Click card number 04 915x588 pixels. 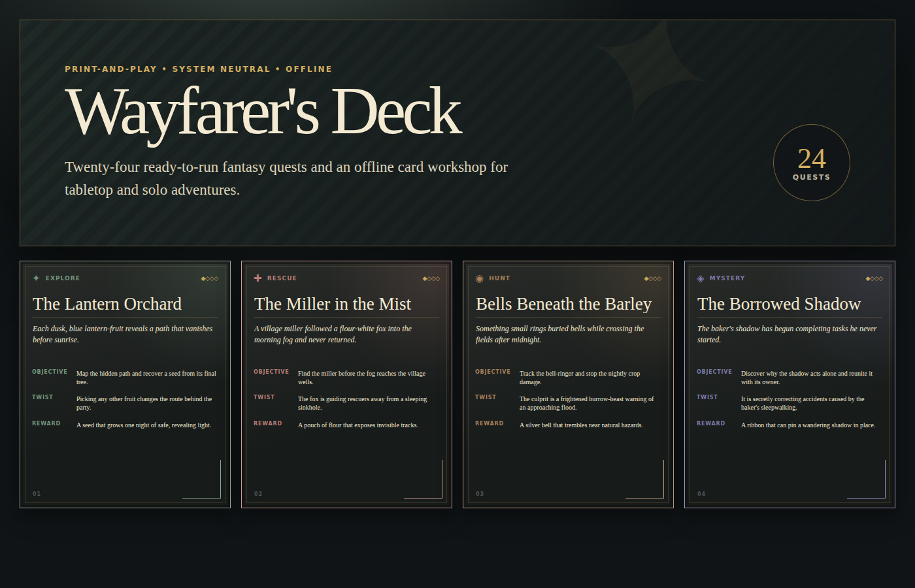701,494
